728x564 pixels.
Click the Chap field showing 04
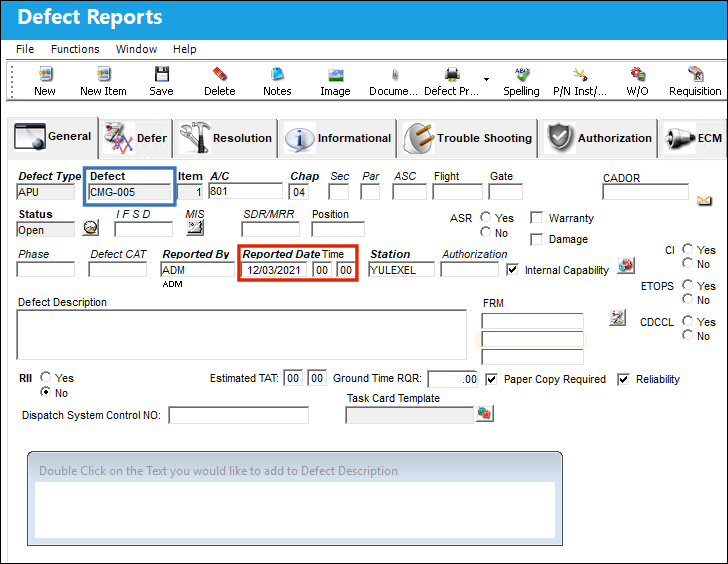point(299,192)
